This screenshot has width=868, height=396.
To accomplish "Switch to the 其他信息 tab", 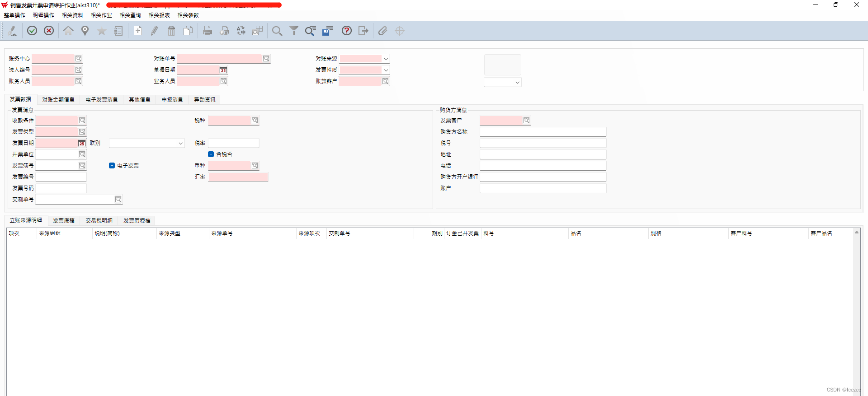I will [140, 100].
